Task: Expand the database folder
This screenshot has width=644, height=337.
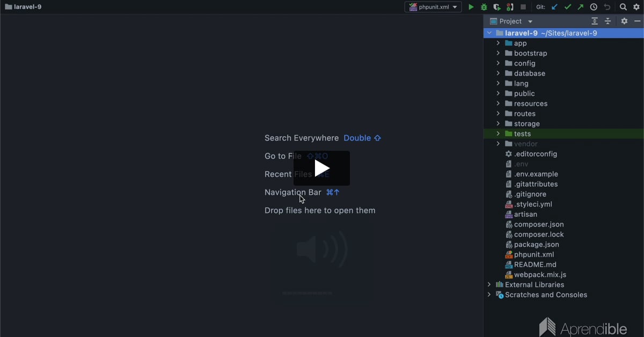Action: click(498, 74)
